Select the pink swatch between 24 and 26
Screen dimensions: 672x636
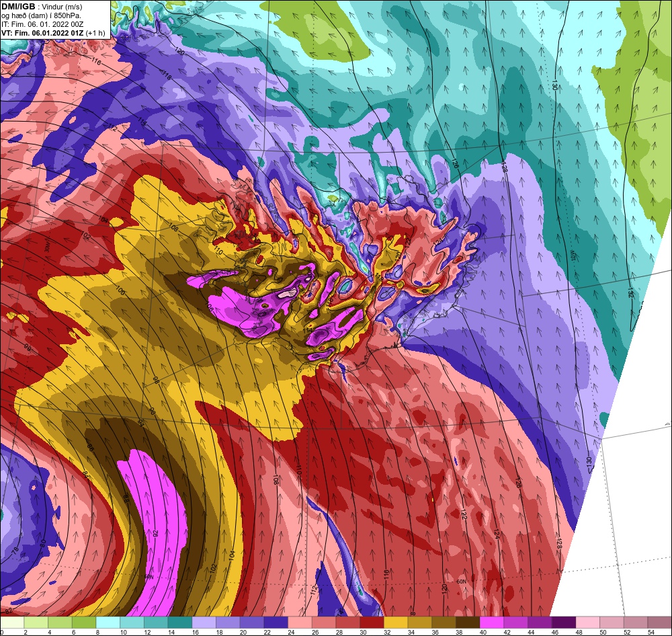pyautogui.click(x=300, y=623)
